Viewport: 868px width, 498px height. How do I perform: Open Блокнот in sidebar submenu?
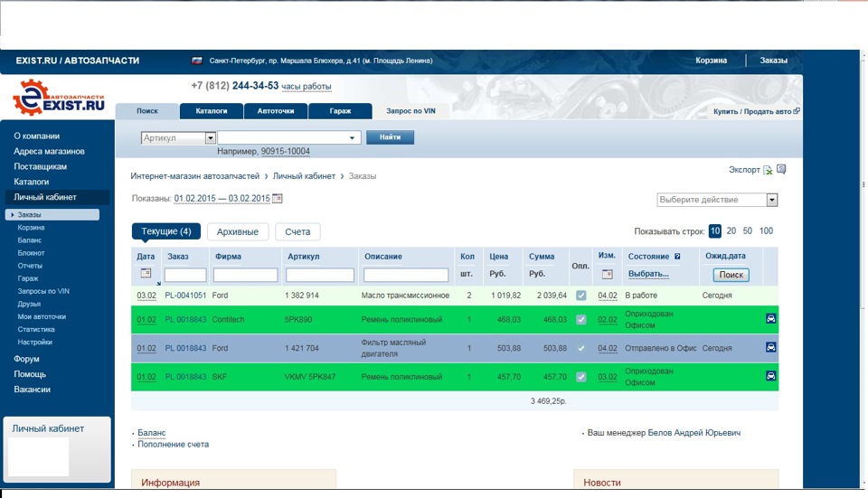[31, 253]
